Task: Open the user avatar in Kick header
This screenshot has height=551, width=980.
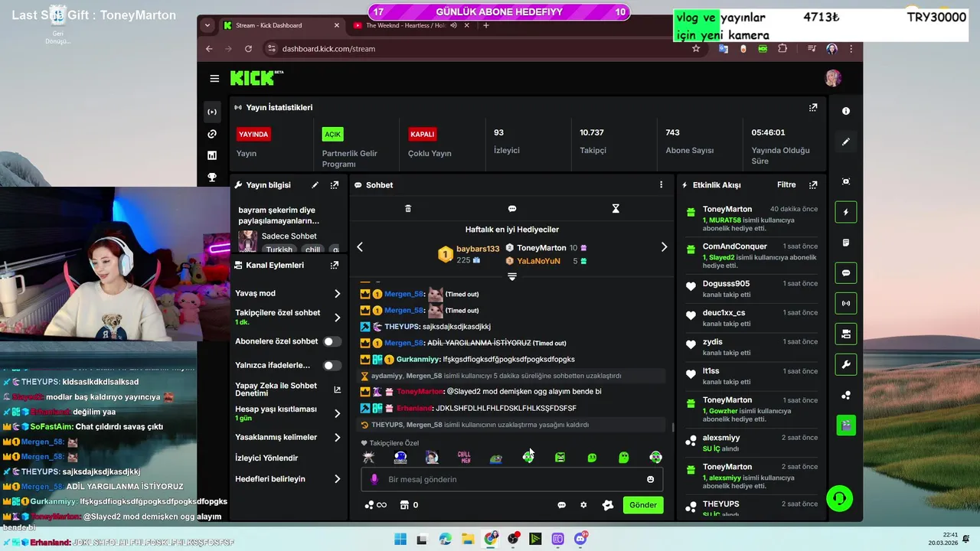Action: [833, 78]
